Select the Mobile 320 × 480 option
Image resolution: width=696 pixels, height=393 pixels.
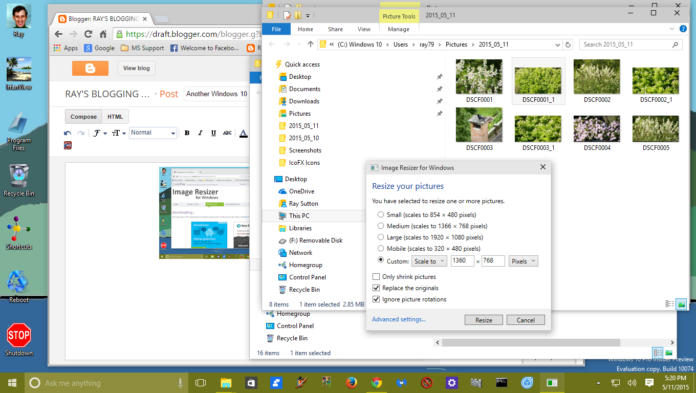coord(381,249)
